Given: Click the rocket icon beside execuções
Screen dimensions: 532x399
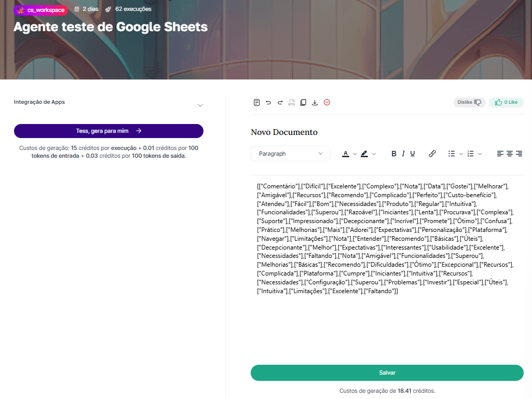Looking at the screenshot, I should 108,9.
